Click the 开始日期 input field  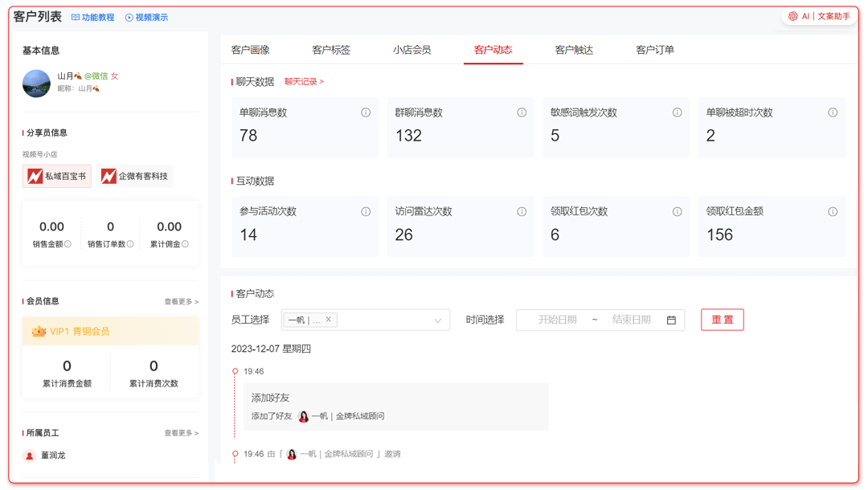pyautogui.click(x=558, y=320)
